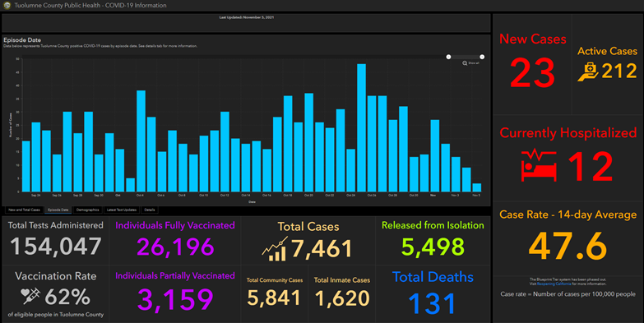Screen dimensions: 644x323
Task: Go to the Details tab
Action: click(x=150, y=210)
